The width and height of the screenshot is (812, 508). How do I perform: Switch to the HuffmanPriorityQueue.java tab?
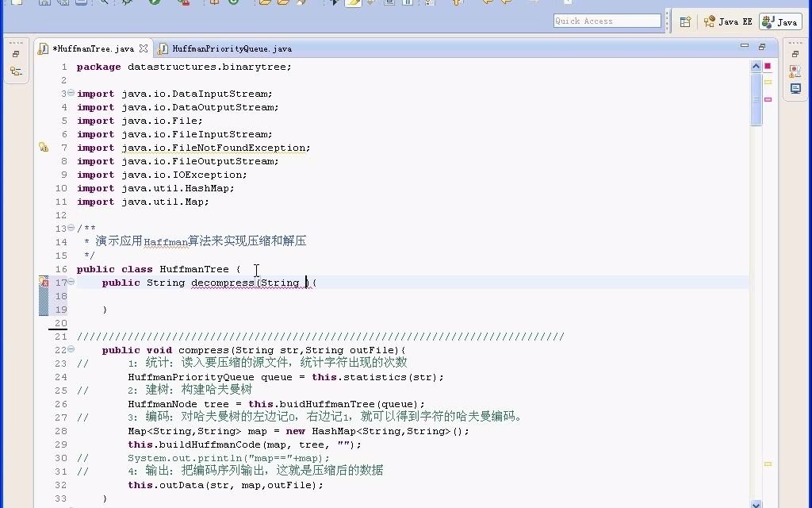(231, 48)
